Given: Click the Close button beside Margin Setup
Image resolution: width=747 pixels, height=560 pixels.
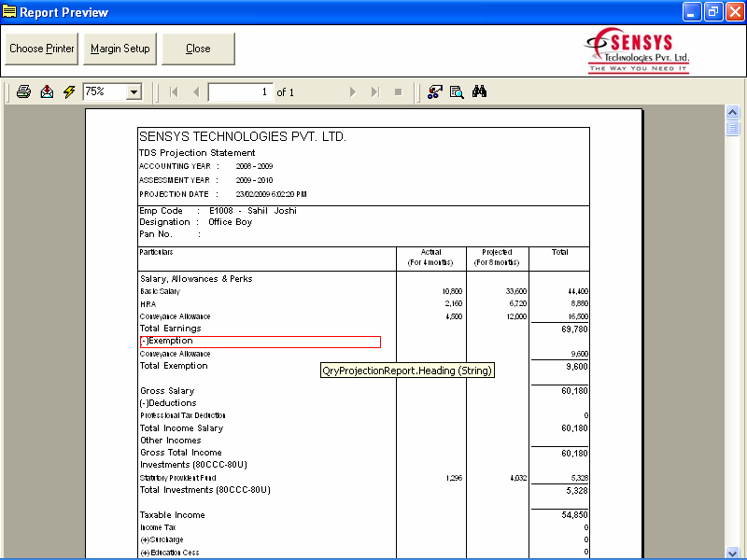Looking at the screenshot, I should click(x=198, y=49).
